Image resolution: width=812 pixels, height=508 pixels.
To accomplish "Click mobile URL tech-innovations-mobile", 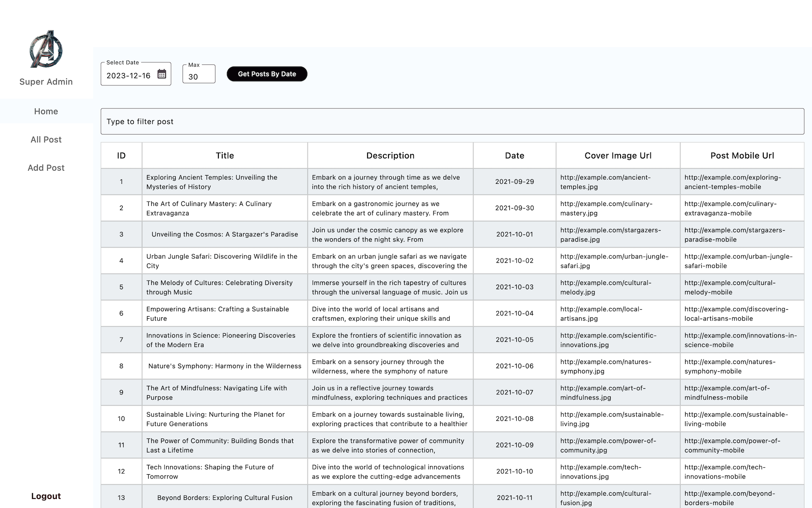I will [725, 472].
